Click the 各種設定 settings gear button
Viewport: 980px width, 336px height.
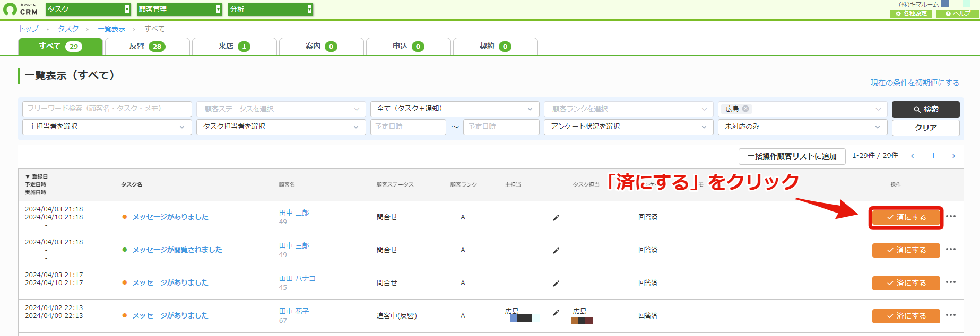[x=911, y=13]
